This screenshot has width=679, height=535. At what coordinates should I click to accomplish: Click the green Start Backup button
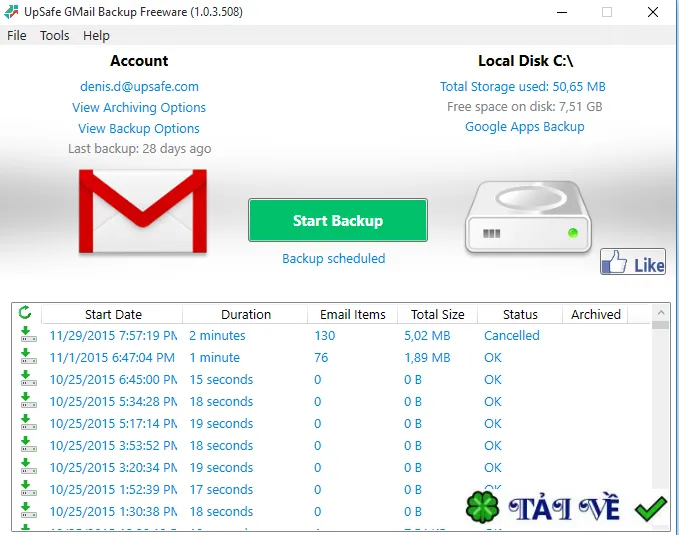pyautogui.click(x=338, y=220)
